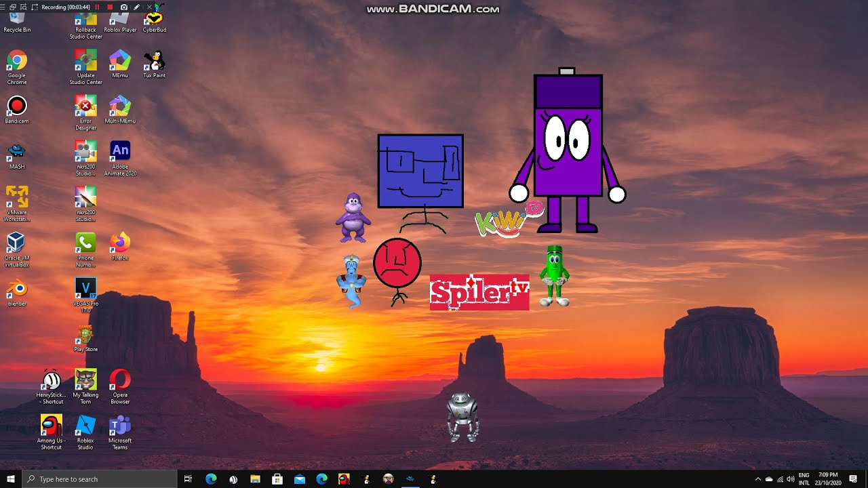Select the Phone Number shortcut
The image size is (868, 488).
point(85,249)
